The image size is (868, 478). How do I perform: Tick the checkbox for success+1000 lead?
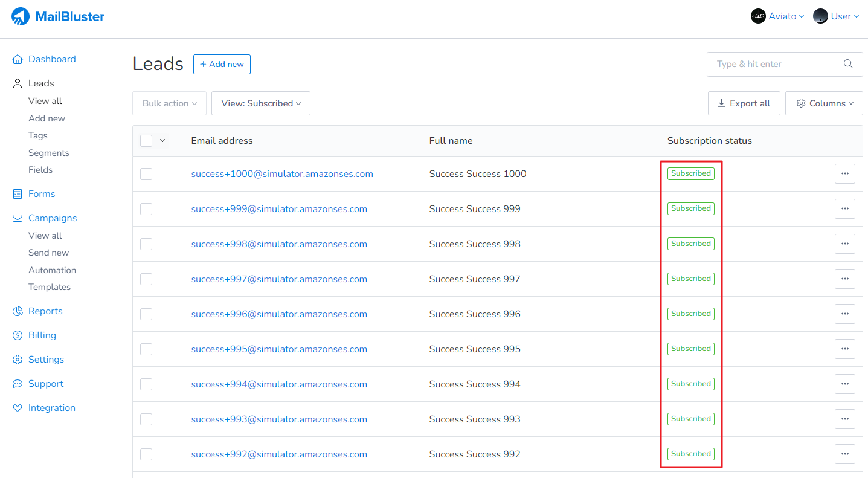(x=146, y=174)
